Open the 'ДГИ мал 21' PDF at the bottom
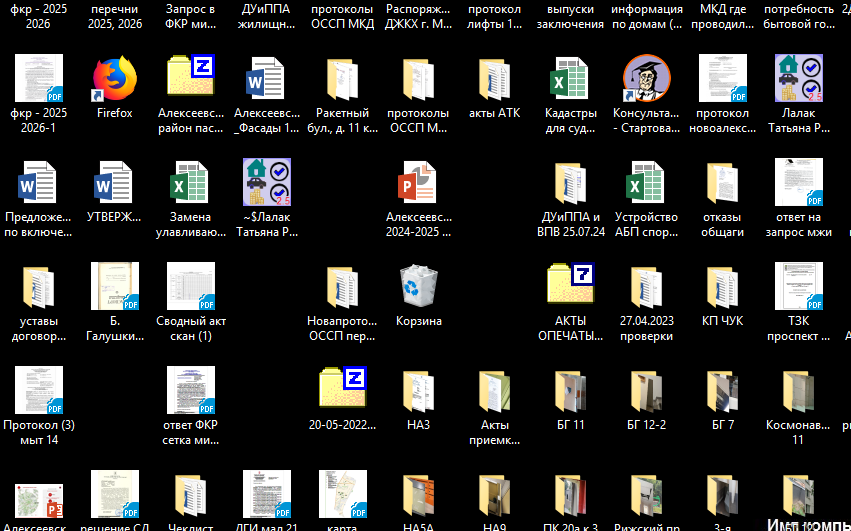The width and height of the screenshot is (851, 531). click(266, 494)
